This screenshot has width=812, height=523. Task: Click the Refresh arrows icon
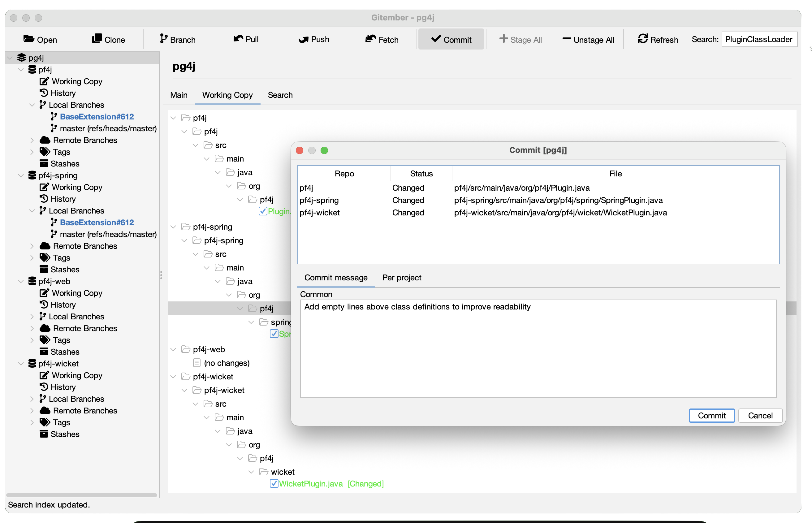pos(642,39)
